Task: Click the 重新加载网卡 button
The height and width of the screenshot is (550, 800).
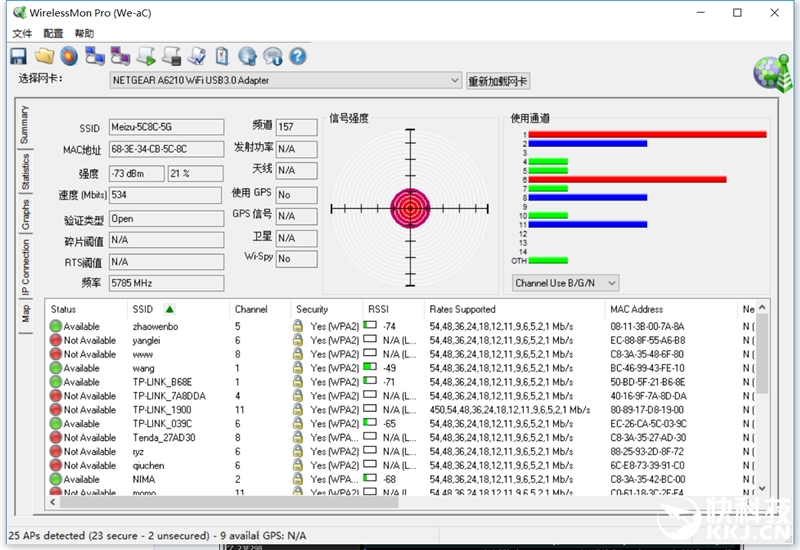Action: (x=498, y=80)
